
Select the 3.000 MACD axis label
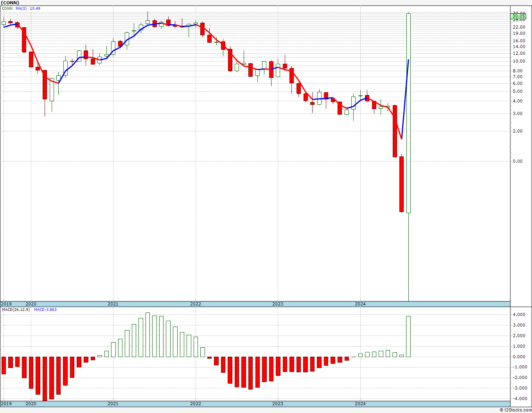pos(519,325)
